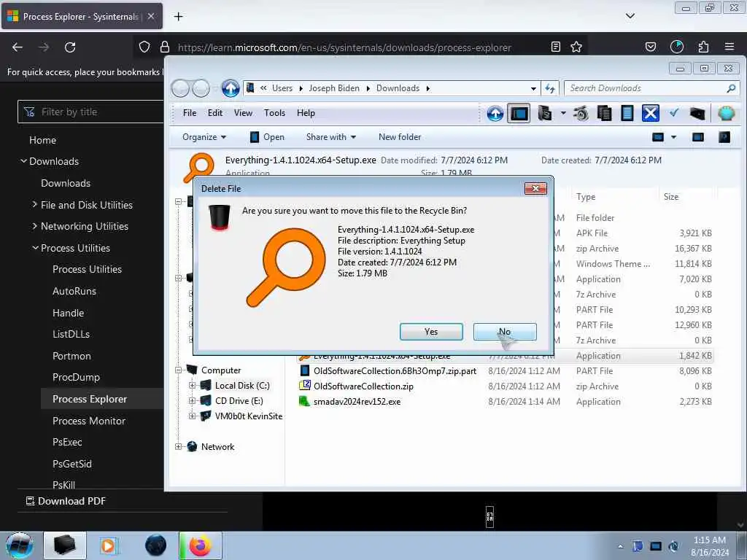Expand the Network tree node

pyautogui.click(x=178, y=447)
